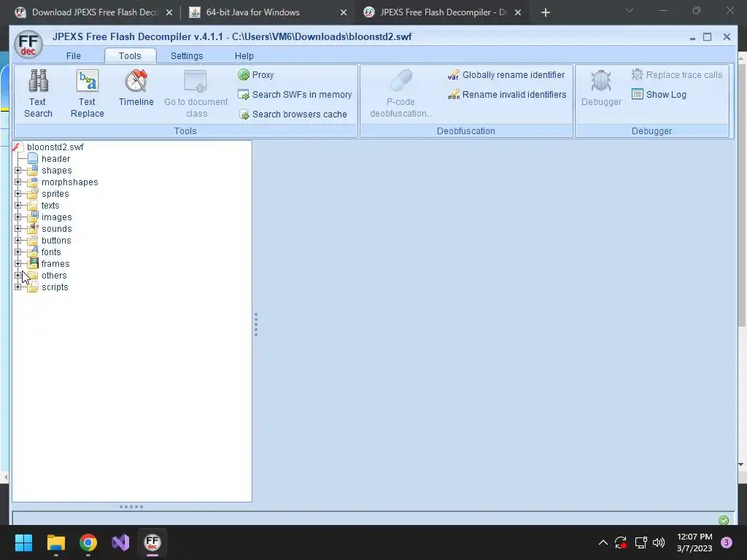Expand the morphshapes tree node

click(18, 182)
